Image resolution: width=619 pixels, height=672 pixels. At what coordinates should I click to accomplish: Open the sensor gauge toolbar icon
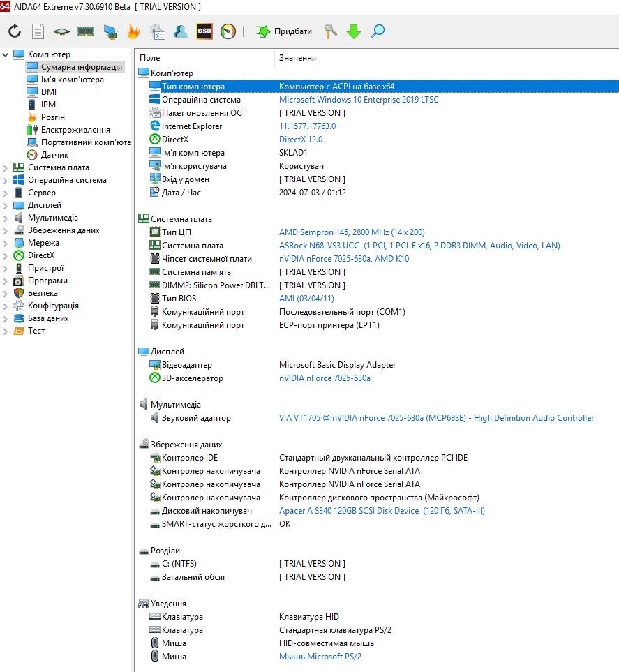click(x=228, y=31)
